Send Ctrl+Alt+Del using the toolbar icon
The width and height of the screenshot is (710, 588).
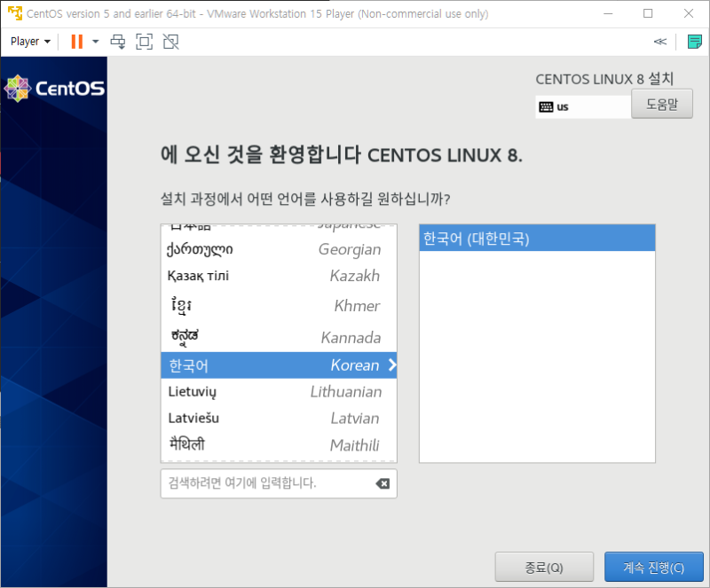pyautogui.click(x=117, y=41)
